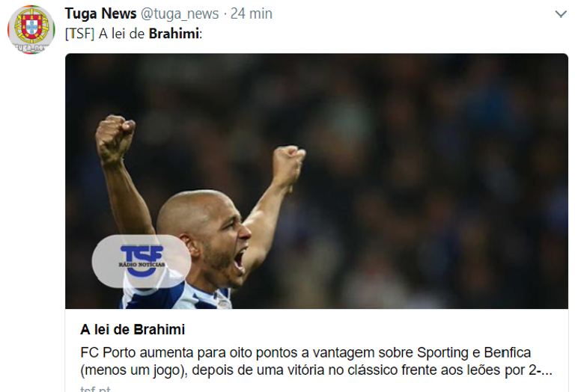Follow the tsf.pt domain link
Viewport: 575px width, 392px height.
coord(95,388)
